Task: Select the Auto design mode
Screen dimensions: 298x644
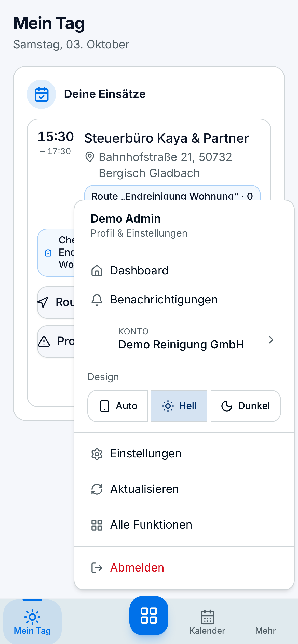Action: coord(118,406)
